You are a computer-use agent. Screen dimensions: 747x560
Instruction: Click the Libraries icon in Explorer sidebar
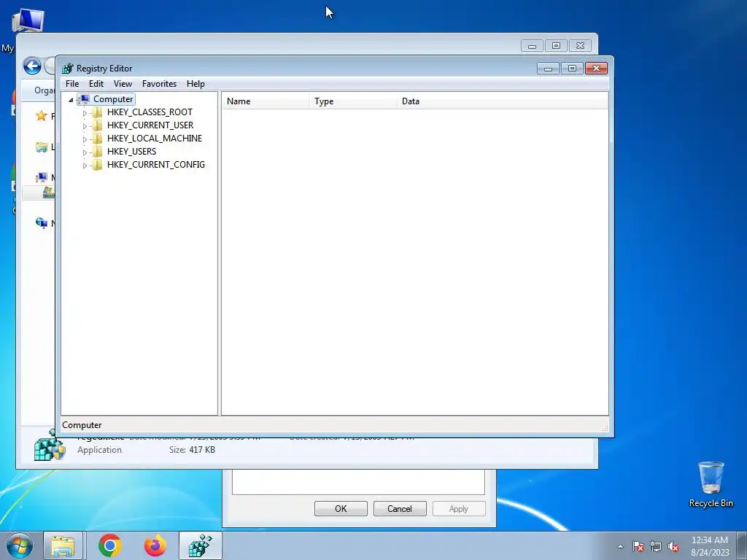(x=42, y=147)
